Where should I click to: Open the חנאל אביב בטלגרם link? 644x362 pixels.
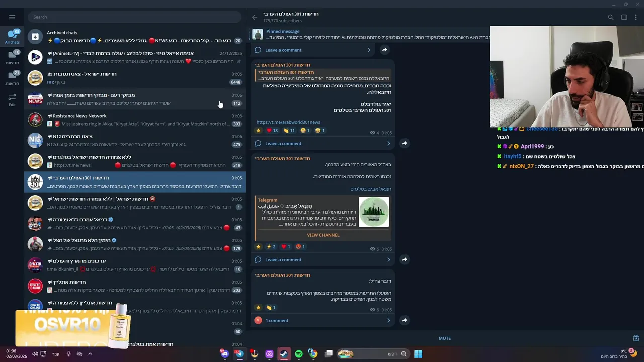[371, 189]
